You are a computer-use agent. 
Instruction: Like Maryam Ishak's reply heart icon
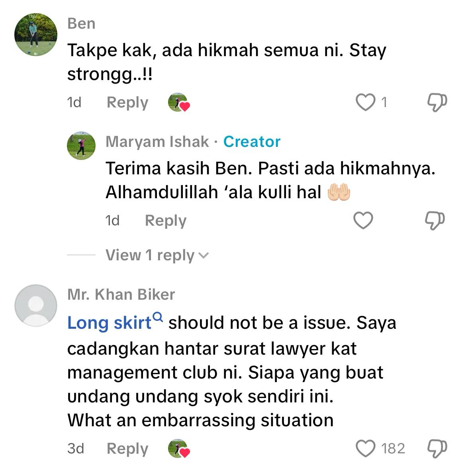[x=363, y=220]
